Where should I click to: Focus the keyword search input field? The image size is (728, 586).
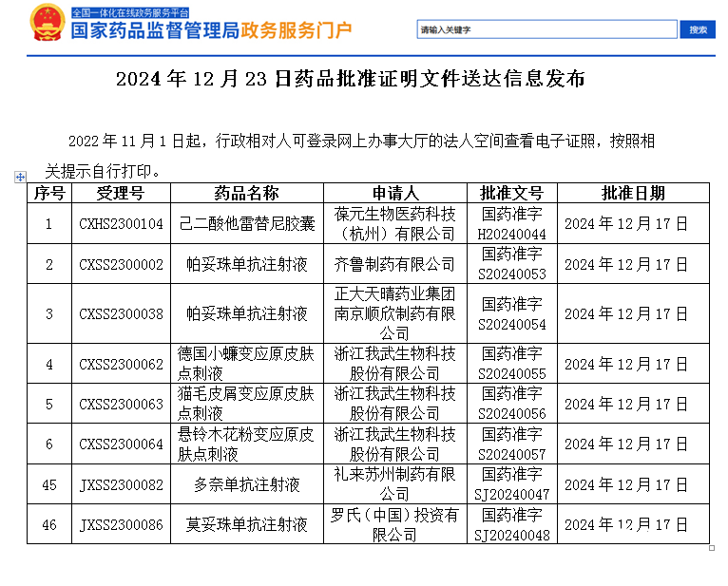pos(546,29)
